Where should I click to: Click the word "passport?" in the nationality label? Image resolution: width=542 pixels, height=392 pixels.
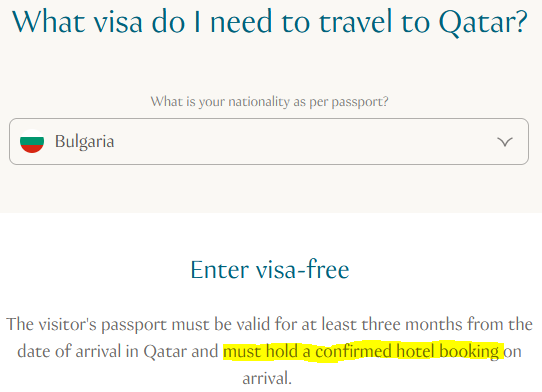pyautogui.click(x=360, y=102)
